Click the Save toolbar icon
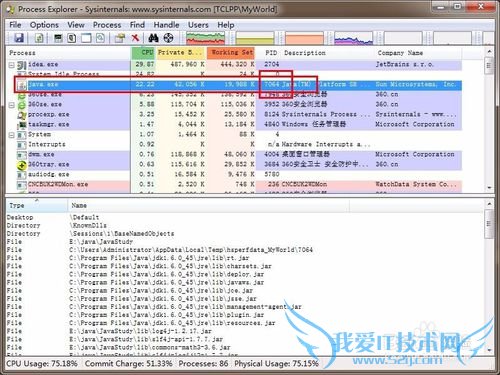500x375 pixels. (19, 38)
